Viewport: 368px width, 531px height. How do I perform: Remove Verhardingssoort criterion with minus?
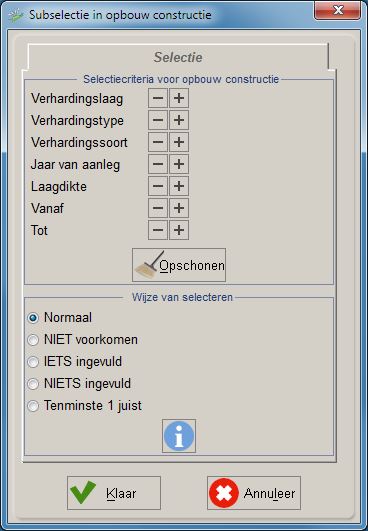click(x=158, y=142)
